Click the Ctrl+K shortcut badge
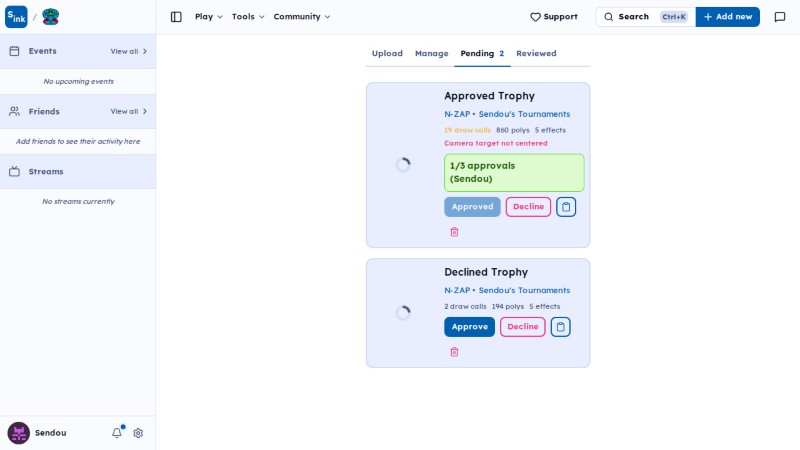The image size is (800, 450). (x=674, y=17)
